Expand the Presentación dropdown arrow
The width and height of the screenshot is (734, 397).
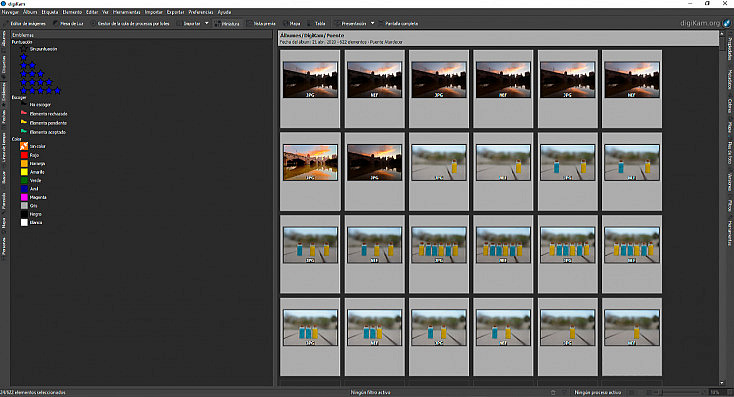pyautogui.click(x=373, y=23)
